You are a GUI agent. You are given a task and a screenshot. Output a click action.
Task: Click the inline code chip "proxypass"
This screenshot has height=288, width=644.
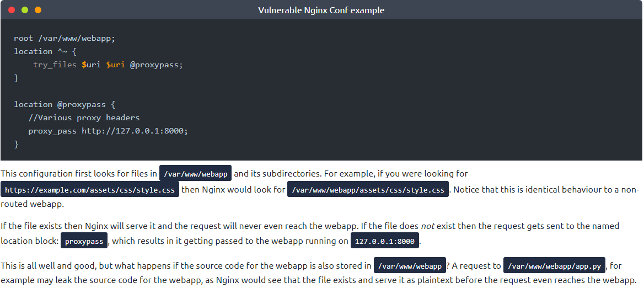pos(84,241)
